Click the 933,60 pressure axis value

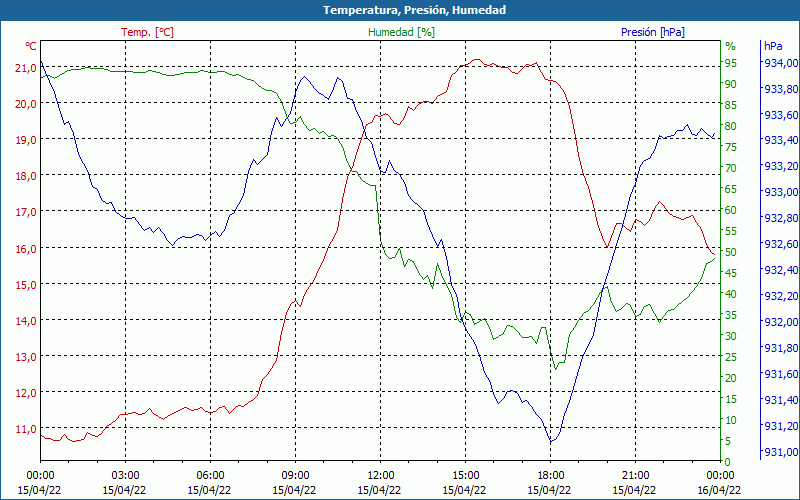tap(779, 115)
